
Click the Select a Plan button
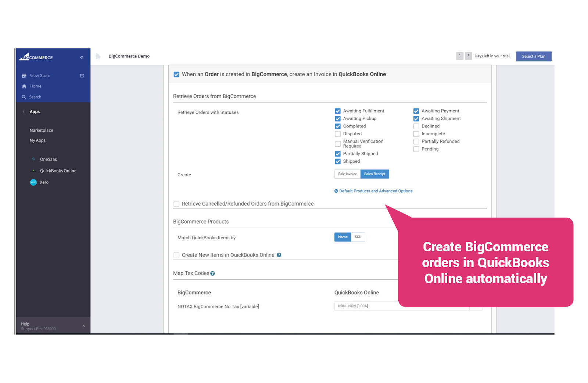tap(534, 56)
